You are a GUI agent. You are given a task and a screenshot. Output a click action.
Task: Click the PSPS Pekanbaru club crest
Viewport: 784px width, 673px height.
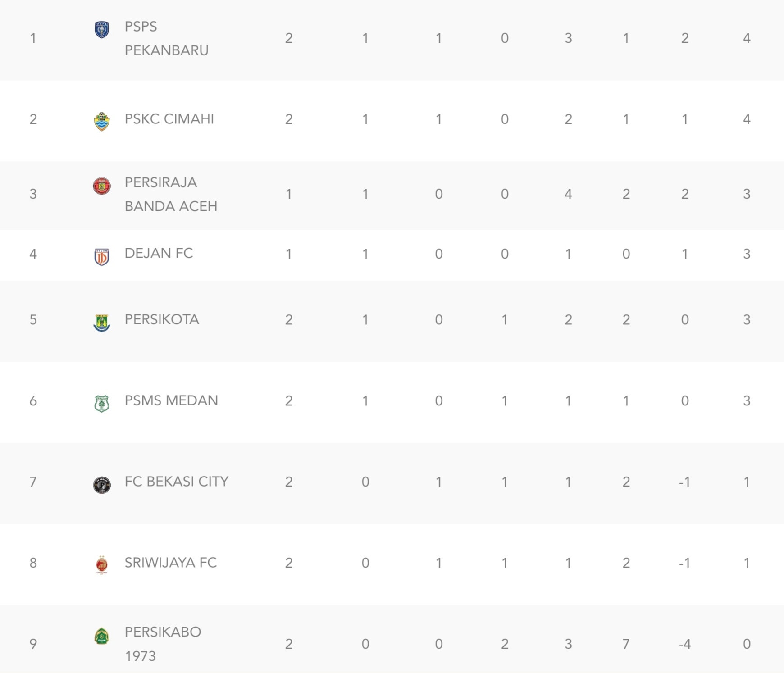click(102, 30)
